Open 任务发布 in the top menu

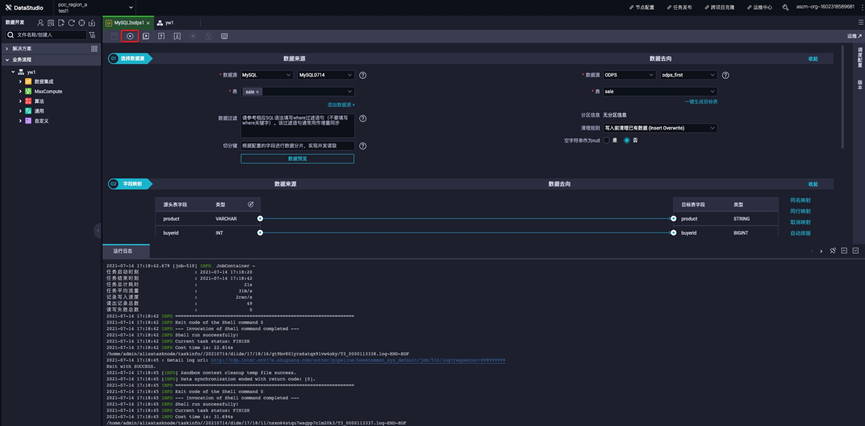click(x=682, y=7)
